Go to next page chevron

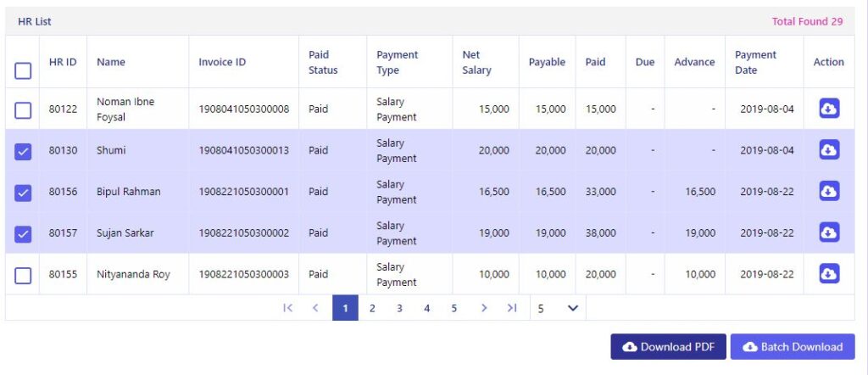[484, 308]
